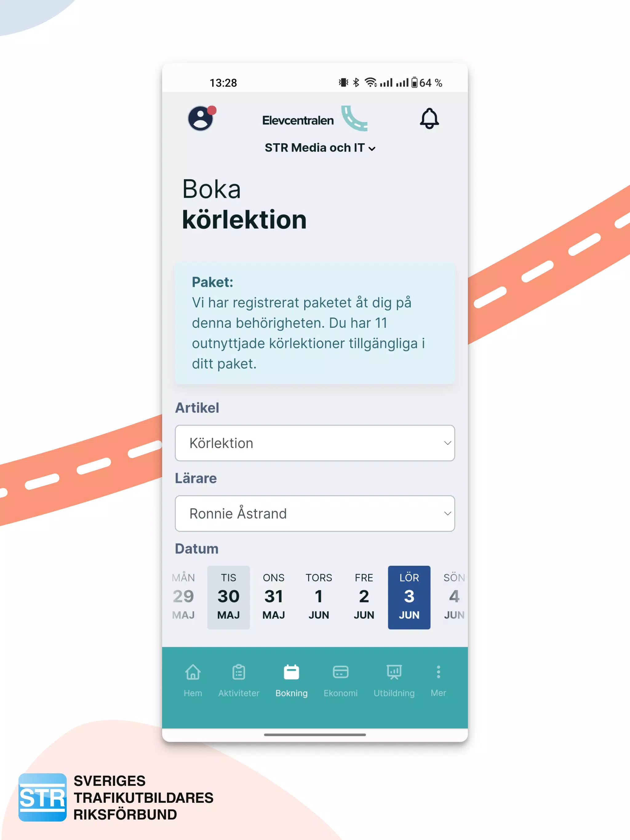Select Ronnie Åstrand as instructor
Viewport: 630px width, 840px height.
[315, 513]
